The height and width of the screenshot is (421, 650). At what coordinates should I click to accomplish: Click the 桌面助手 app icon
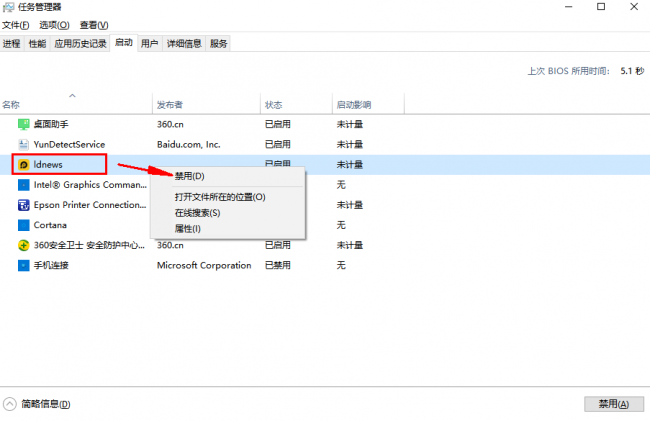click(24, 124)
